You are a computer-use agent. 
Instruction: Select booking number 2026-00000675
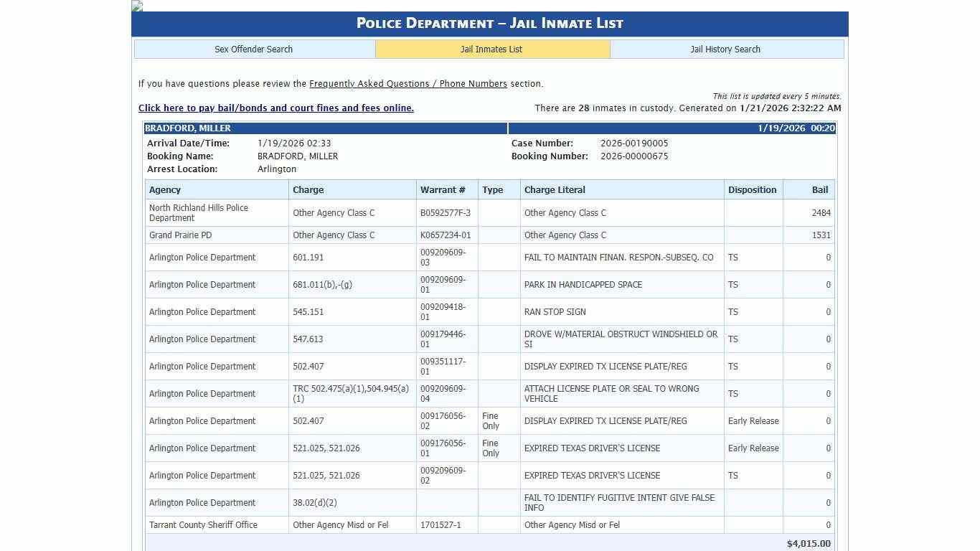[634, 156]
